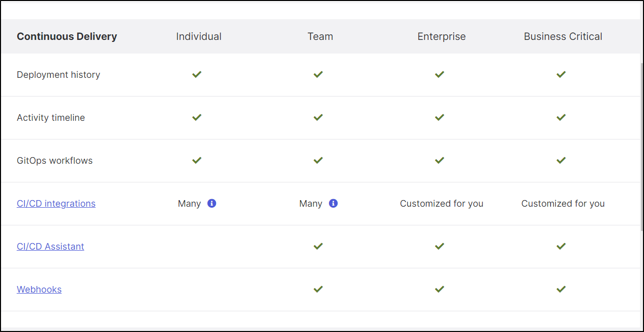
Task: Click the CI/CD Assistant checkmark under Team
Action: coord(318,246)
